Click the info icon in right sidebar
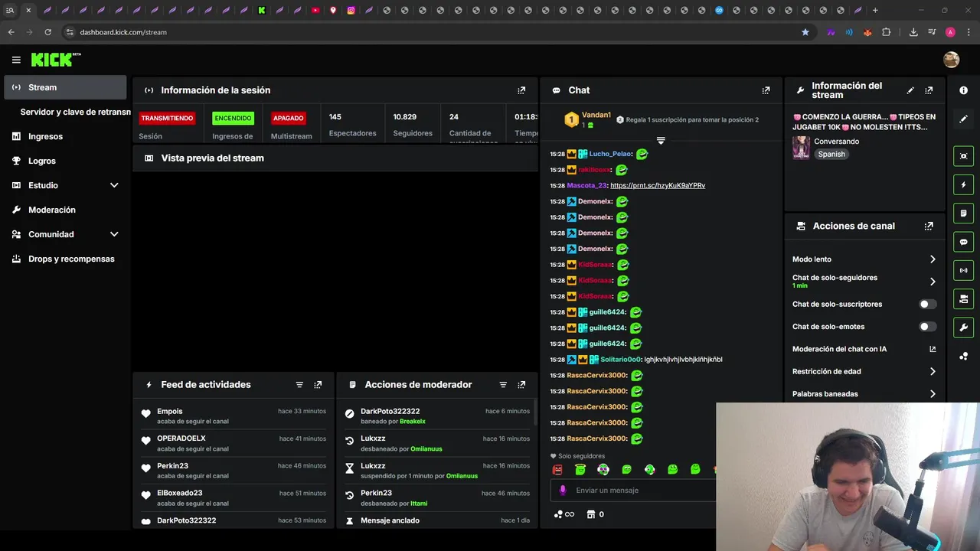 click(x=963, y=90)
